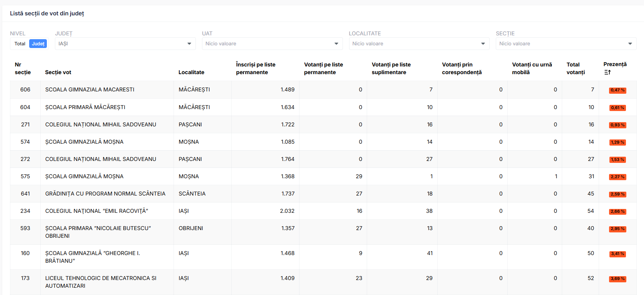Image resolution: width=644 pixels, height=295 pixels.
Task: Click the 2,66 % presence badge
Action: (x=618, y=212)
